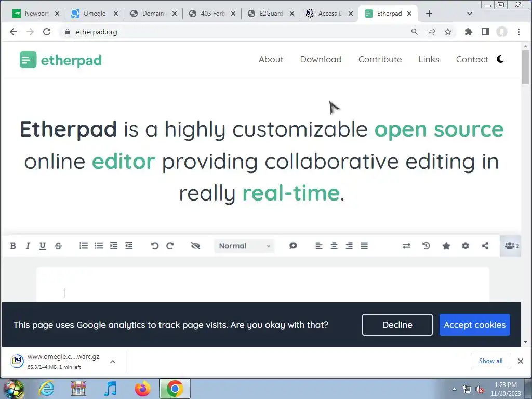Open import/export with swap arrows icon
The image size is (532, 399).
tap(406, 246)
